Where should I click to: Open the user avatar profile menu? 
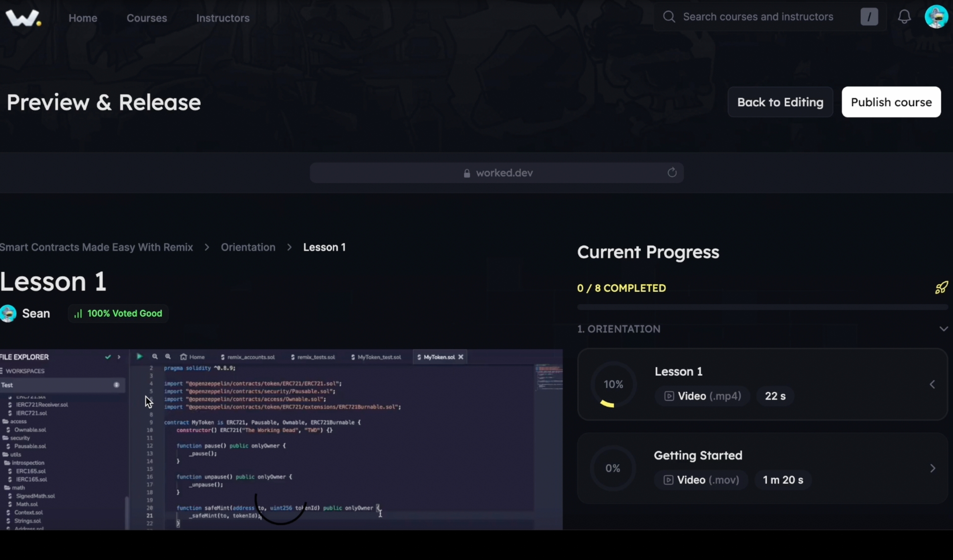[936, 17]
